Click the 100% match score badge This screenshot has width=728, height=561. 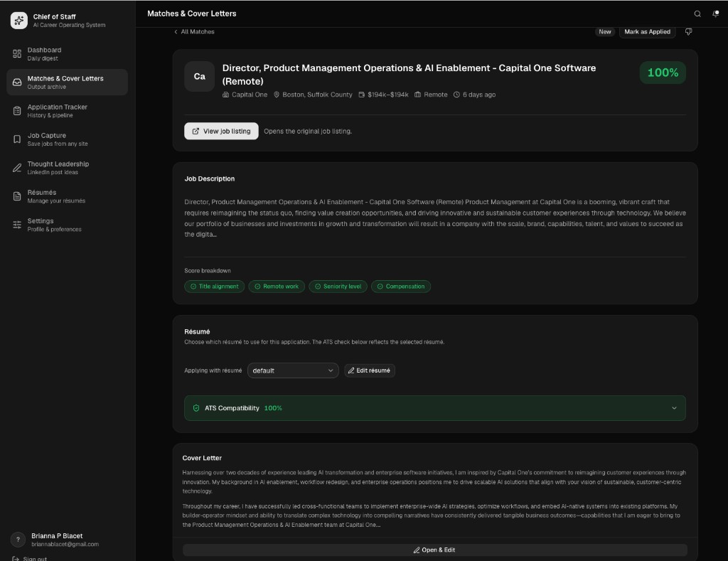coord(663,73)
